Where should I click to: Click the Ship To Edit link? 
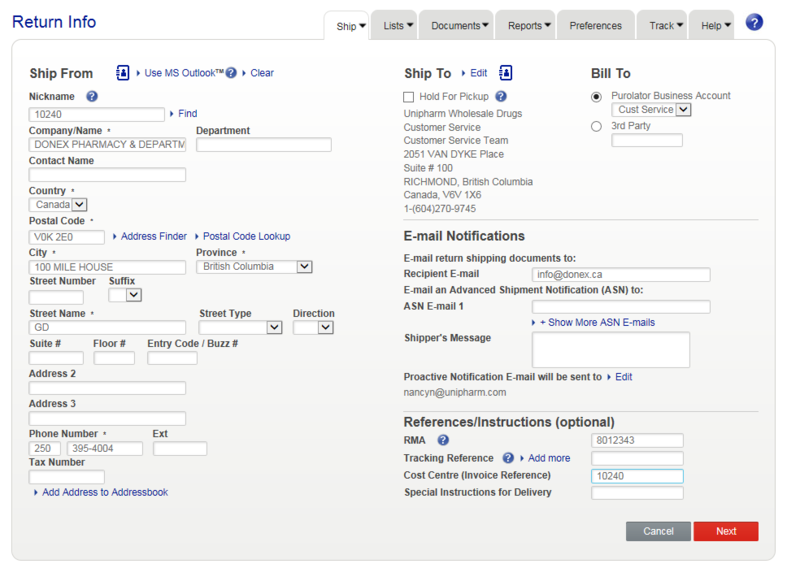[479, 73]
